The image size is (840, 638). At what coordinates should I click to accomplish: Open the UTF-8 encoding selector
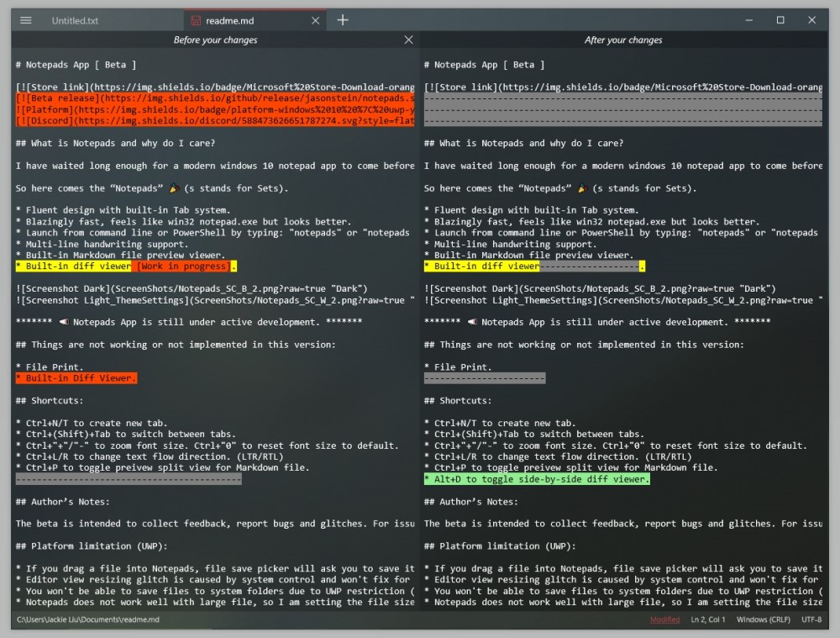click(x=811, y=620)
